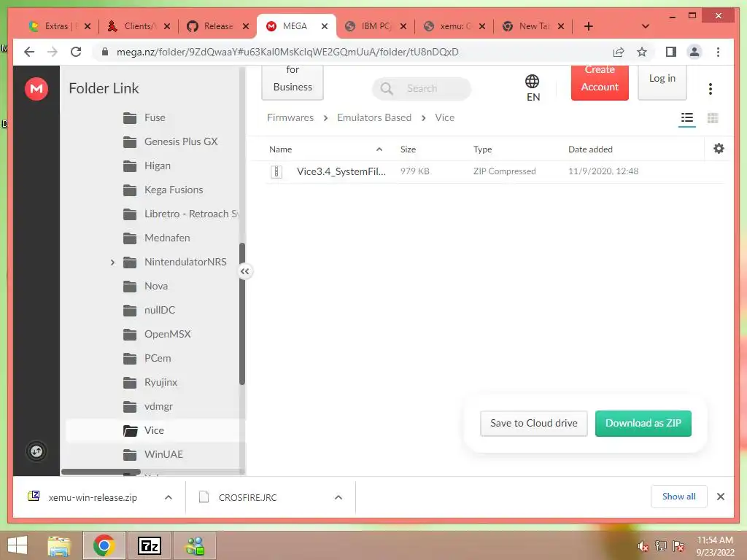Open the Chrome profile icon
This screenshot has height=560, width=747.
[694, 52]
